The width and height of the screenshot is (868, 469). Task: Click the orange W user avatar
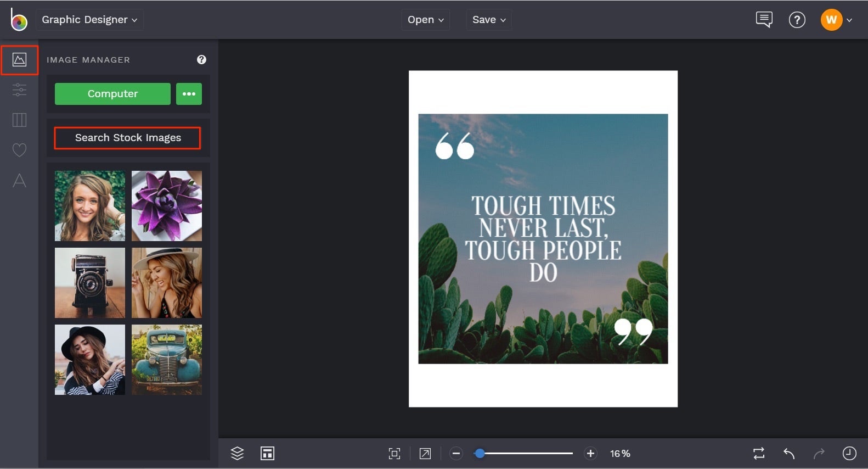pos(831,20)
